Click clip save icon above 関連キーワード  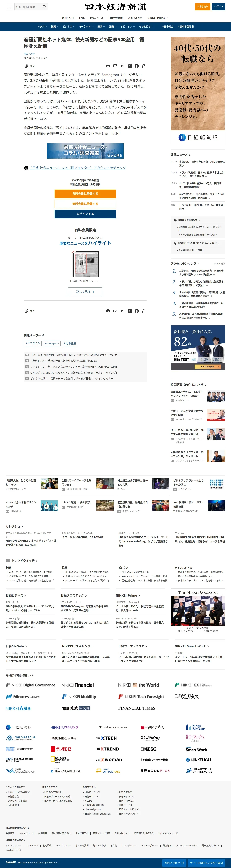click(x=27, y=311)
